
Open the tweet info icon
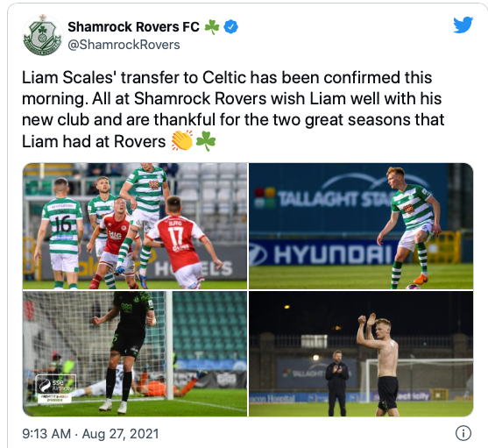click(463, 433)
